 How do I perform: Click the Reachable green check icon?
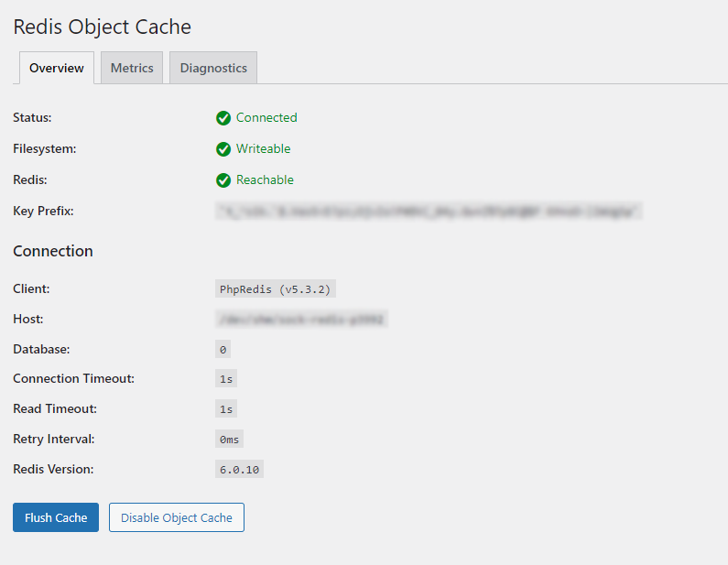point(223,180)
